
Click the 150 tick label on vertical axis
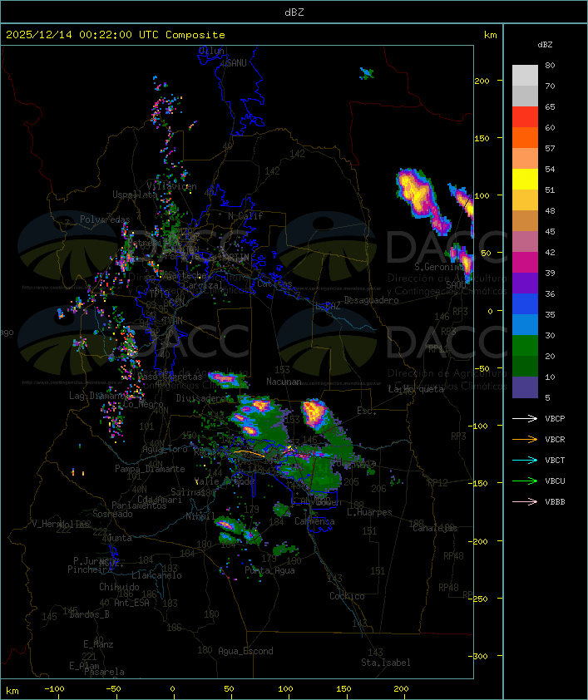coord(482,138)
